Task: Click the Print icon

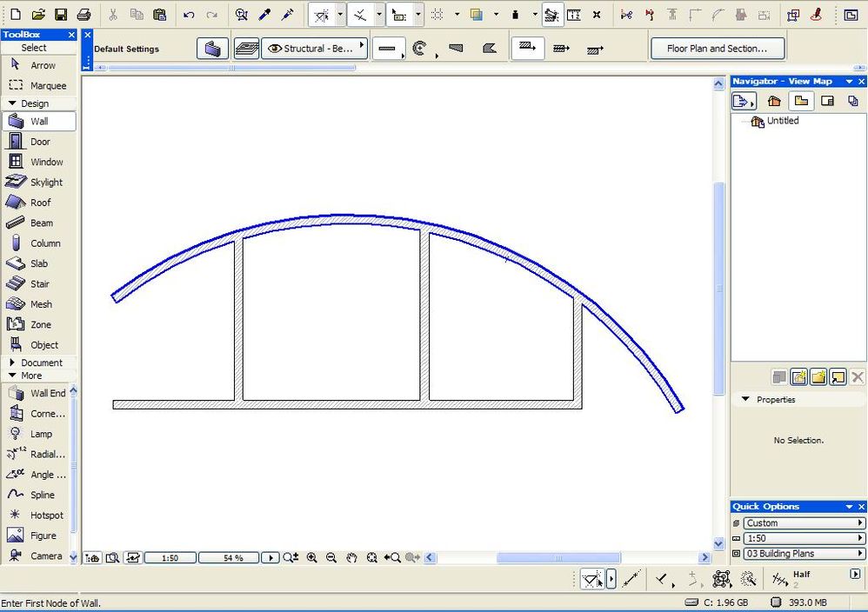Action: click(83, 15)
